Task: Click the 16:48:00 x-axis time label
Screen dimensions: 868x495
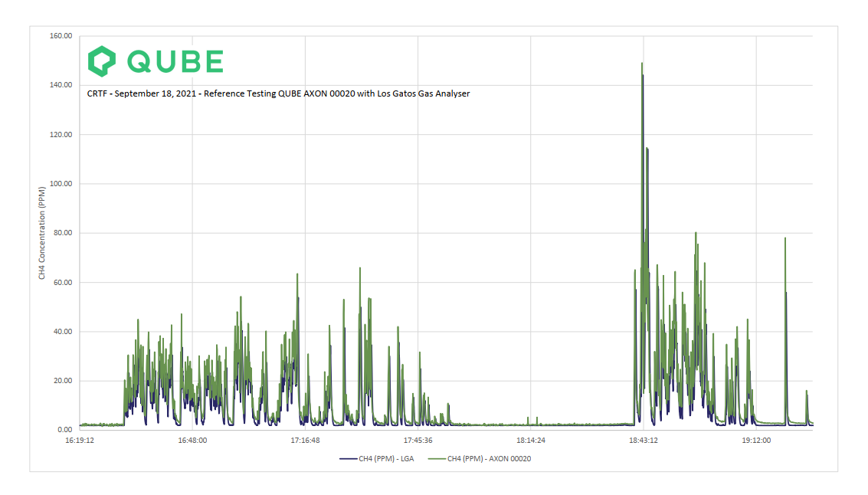Action: tap(192, 441)
